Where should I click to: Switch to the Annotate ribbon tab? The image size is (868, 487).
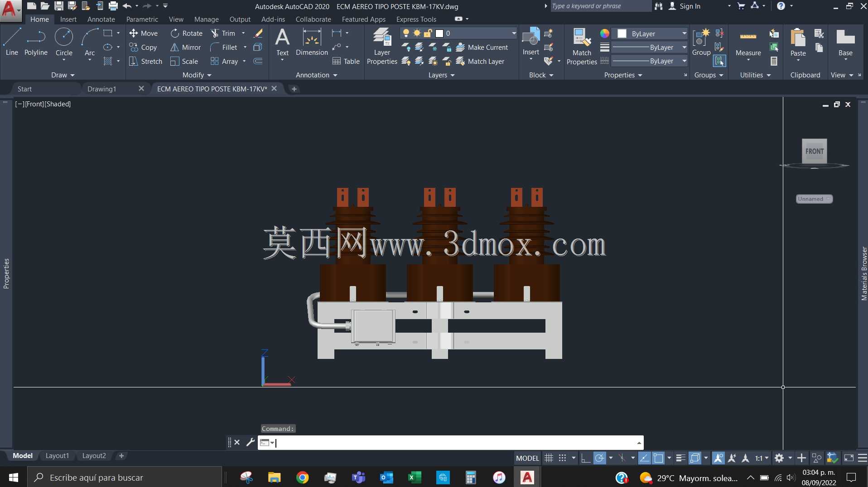pos(101,19)
